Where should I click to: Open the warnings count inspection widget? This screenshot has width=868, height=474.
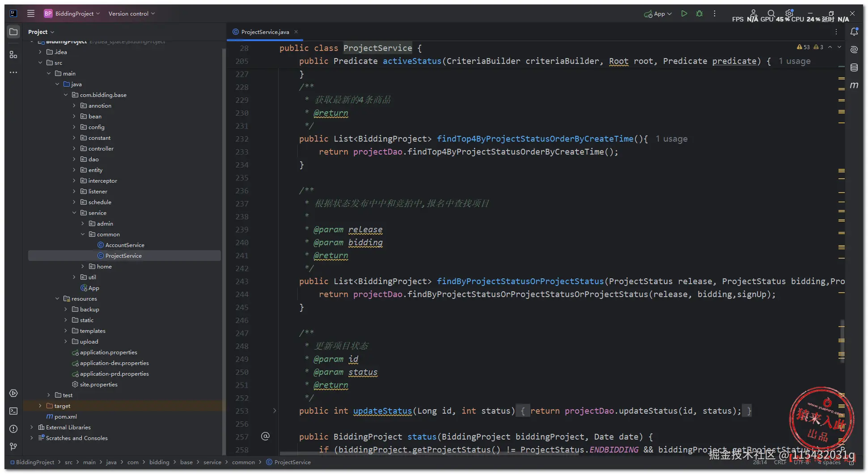click(810, 47)
